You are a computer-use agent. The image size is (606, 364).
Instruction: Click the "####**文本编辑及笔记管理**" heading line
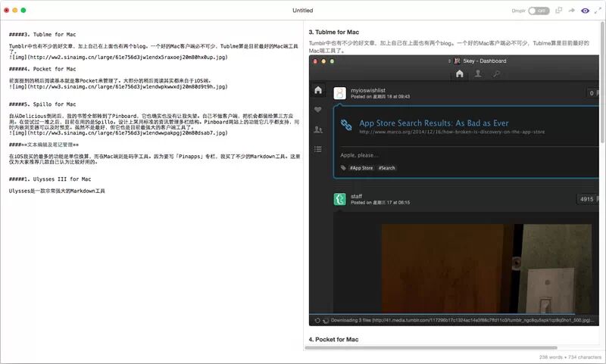44,145
